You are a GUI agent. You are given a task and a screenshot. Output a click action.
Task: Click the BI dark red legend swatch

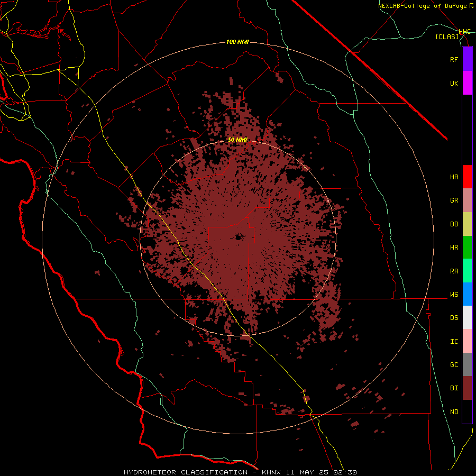click(467, 388)
